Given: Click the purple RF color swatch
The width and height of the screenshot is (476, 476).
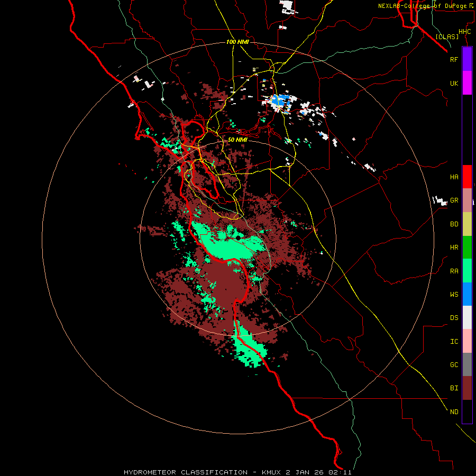Looking at the screenshot, I should pos(467,59).
